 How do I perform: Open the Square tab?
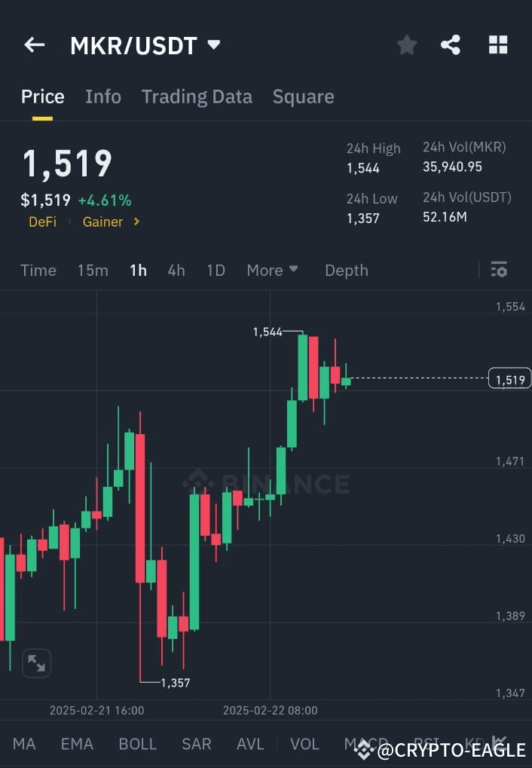point(303,96)
